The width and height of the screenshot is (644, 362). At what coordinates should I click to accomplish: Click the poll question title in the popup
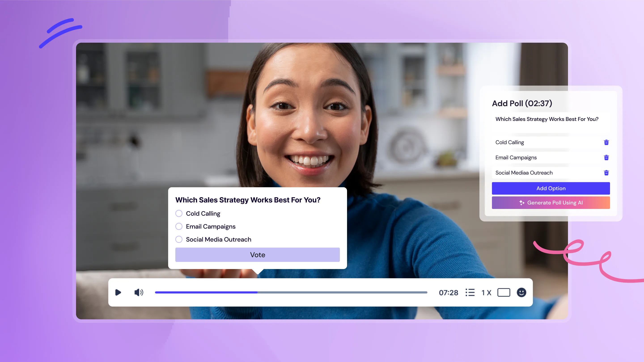[248, 200]
